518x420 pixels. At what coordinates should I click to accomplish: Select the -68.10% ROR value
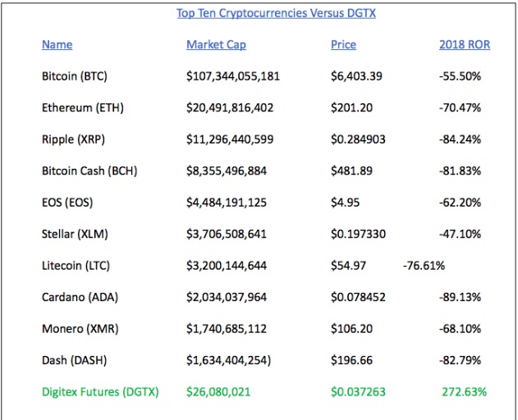[460, 329]
